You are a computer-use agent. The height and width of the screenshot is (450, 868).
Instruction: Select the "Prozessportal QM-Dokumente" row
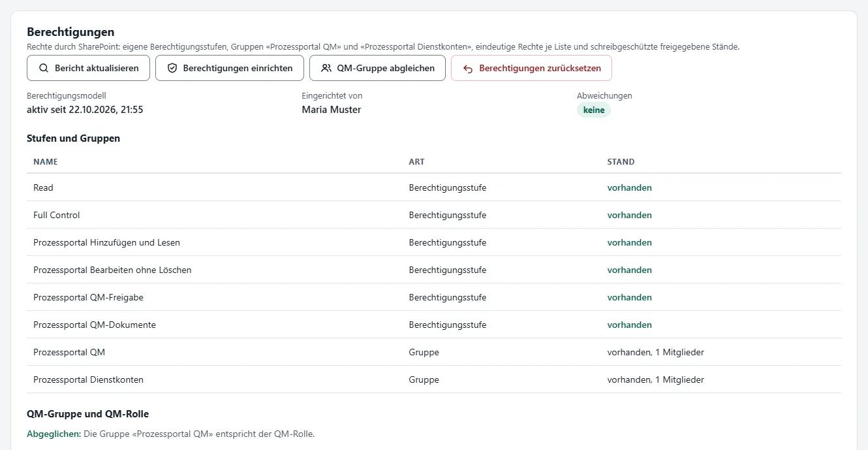pyautogui.click(x=434, y=325)
